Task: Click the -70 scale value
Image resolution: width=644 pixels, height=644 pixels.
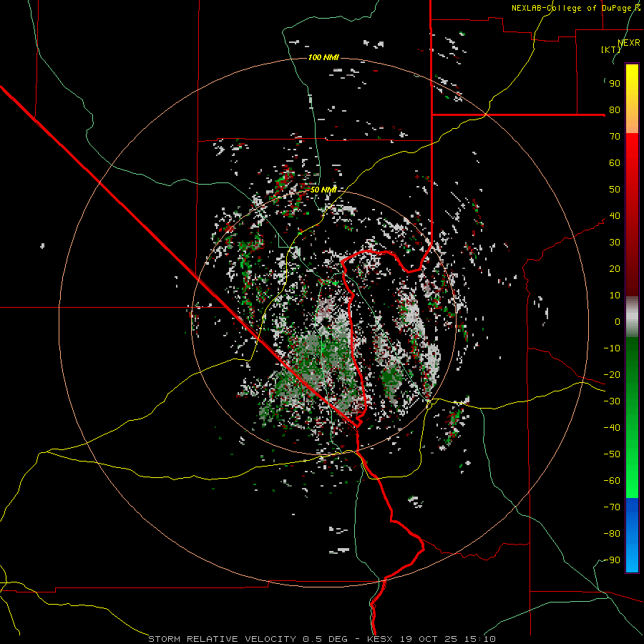Action: pos(612,507)
